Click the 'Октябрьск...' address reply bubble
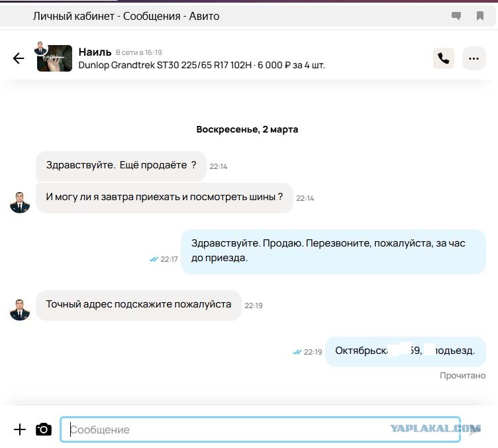 405,351
